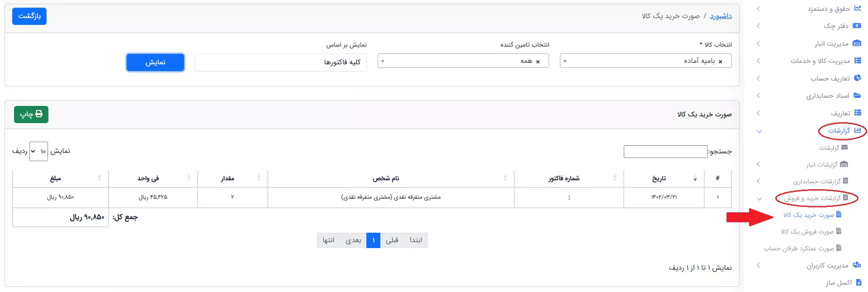Sort table by مقدار column arrows
This screenshot has width=868, height=292.
tap(259, 178)
